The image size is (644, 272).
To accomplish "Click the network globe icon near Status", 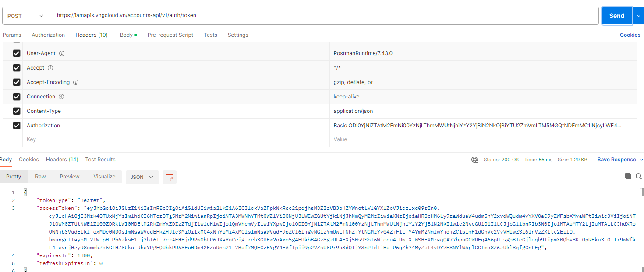I will pyautogui.click(x=475, y=160).
